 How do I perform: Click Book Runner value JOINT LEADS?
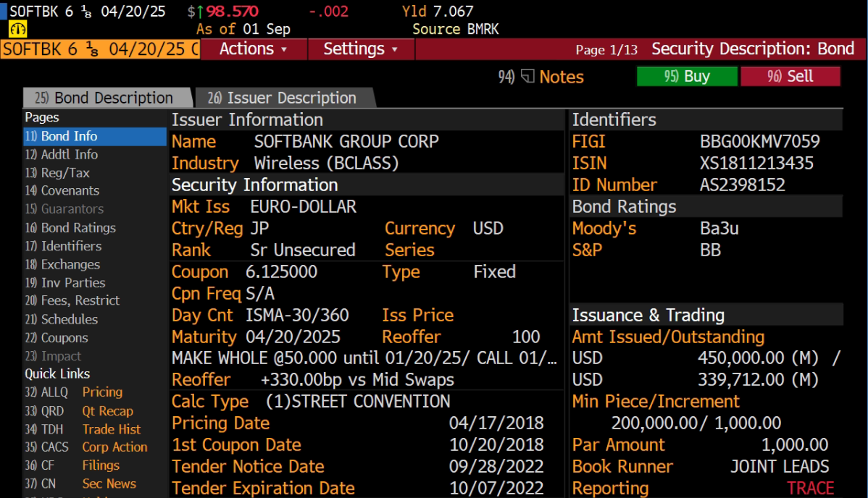click(x=780, y=466)
